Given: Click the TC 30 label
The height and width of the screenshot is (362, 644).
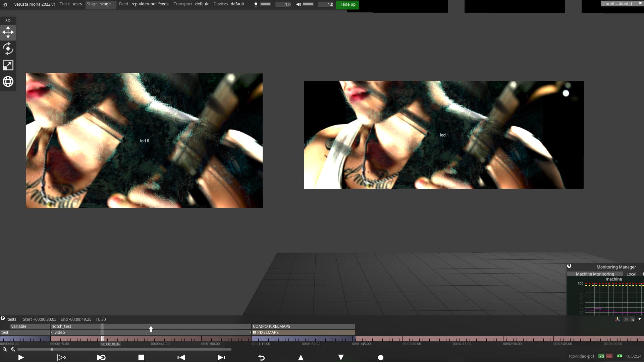Looking at the screenshot, I should 101,319.
